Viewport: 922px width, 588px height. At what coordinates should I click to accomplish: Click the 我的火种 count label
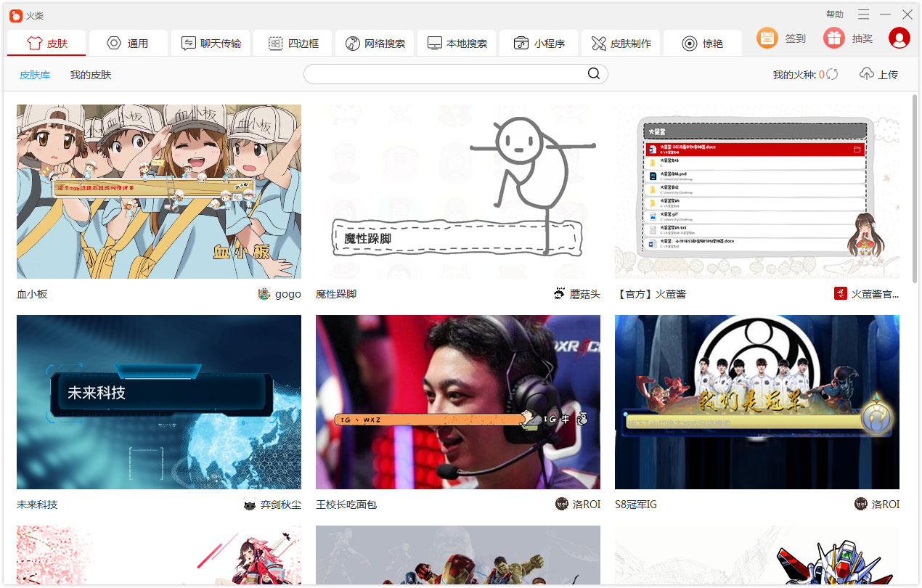[799, 75]
